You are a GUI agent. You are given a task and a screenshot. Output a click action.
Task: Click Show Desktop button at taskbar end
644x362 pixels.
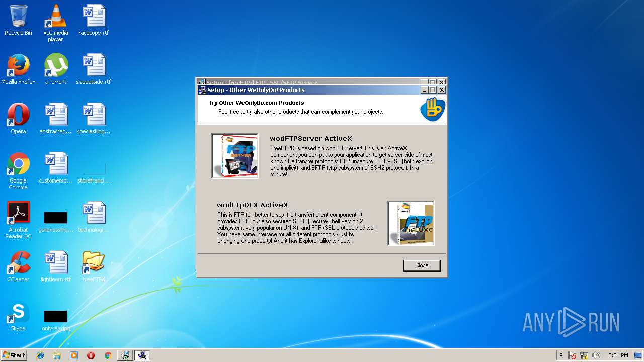pos(639,355)
